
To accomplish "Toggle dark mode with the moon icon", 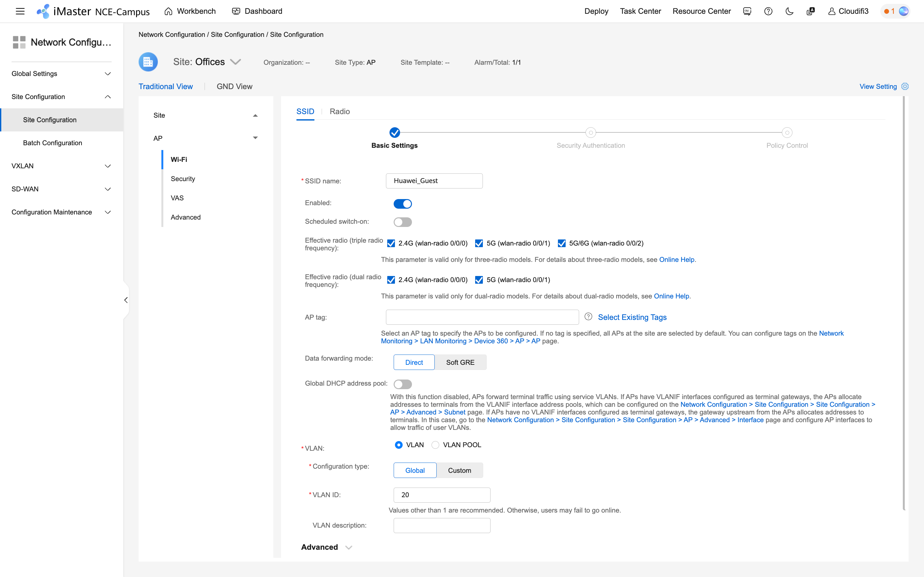I will coord(789,11).
